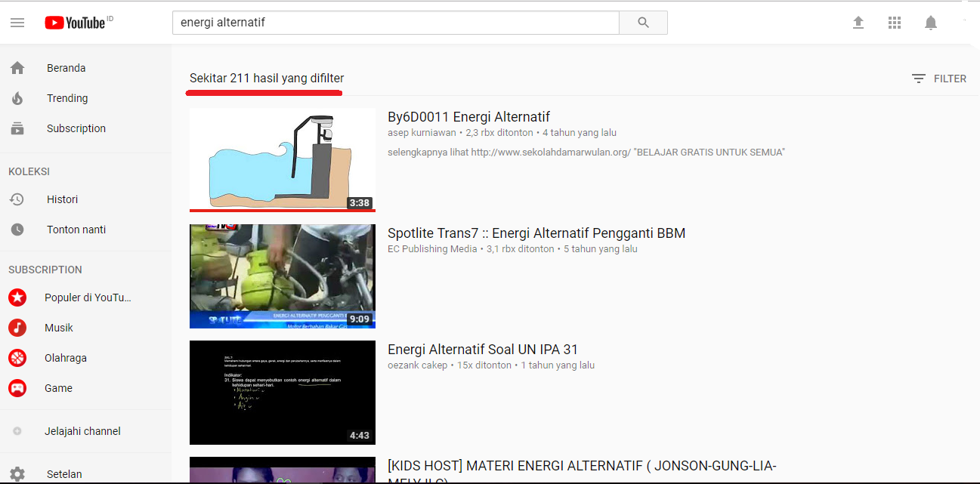The image size is (980, 484).
Task: Open Trending from sidebar
Action: click(67, 98)
